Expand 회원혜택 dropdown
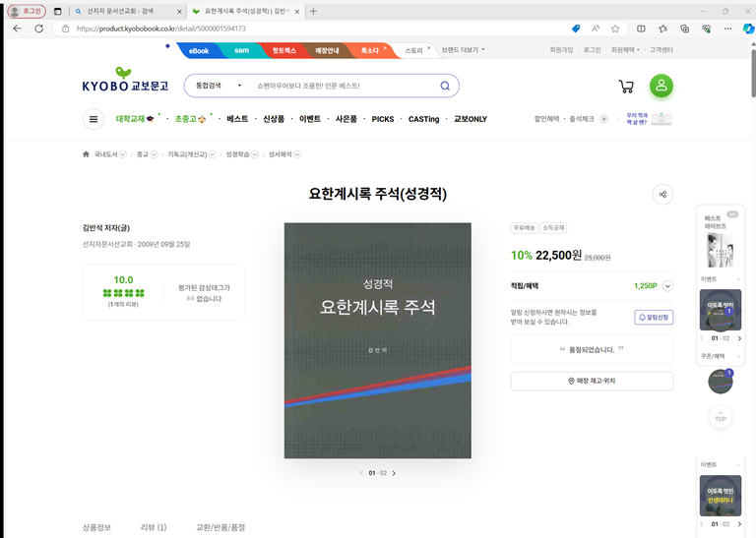The image size is (756, 538). 625,50
